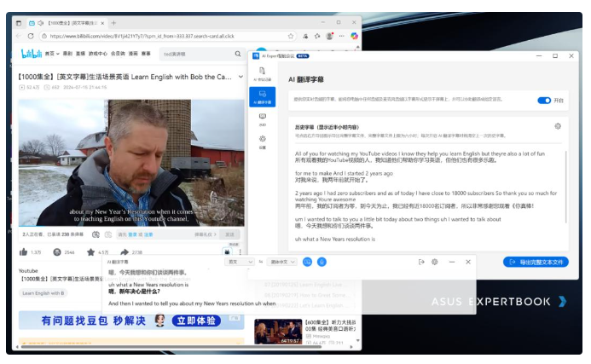Open the browser profile avatar
Screen dimensions: 591x364
[329, 36]
